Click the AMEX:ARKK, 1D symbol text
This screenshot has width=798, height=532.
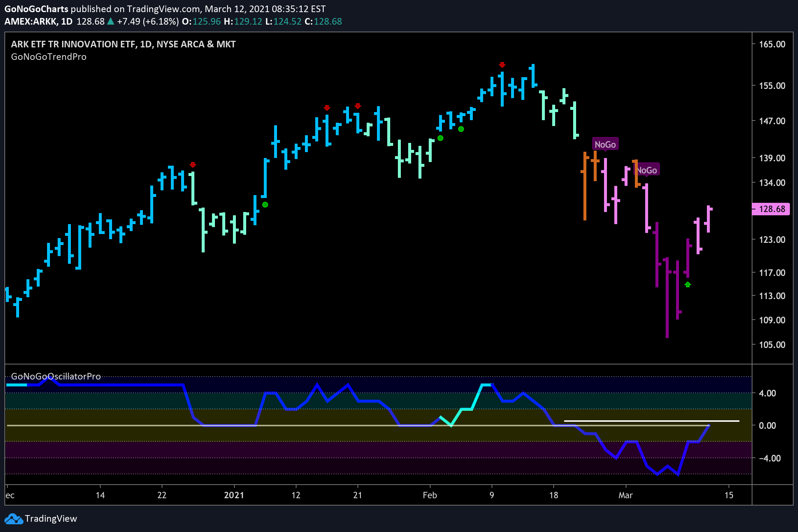[39, 22]
